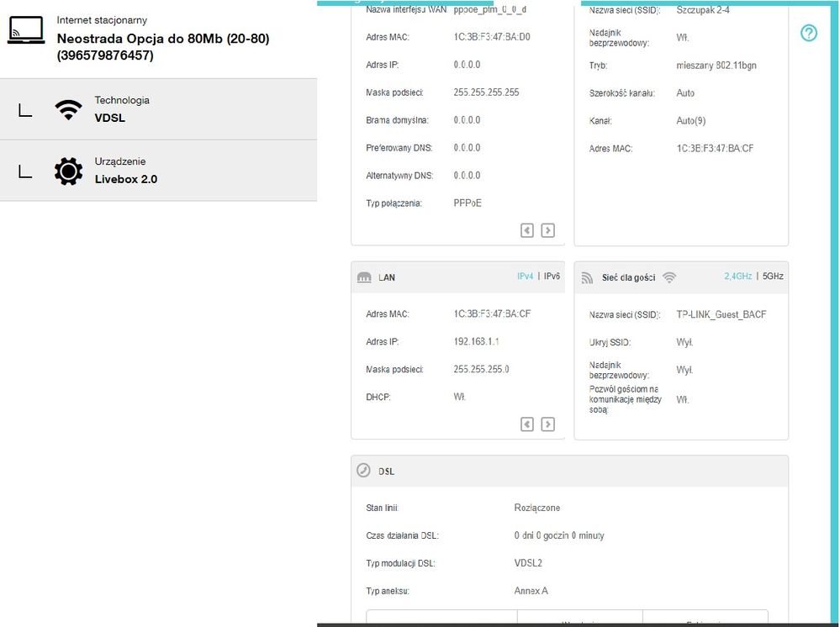Click the guest network signal icon
The width and height of the screenshot is (840, 627).
tap(587, 277)
